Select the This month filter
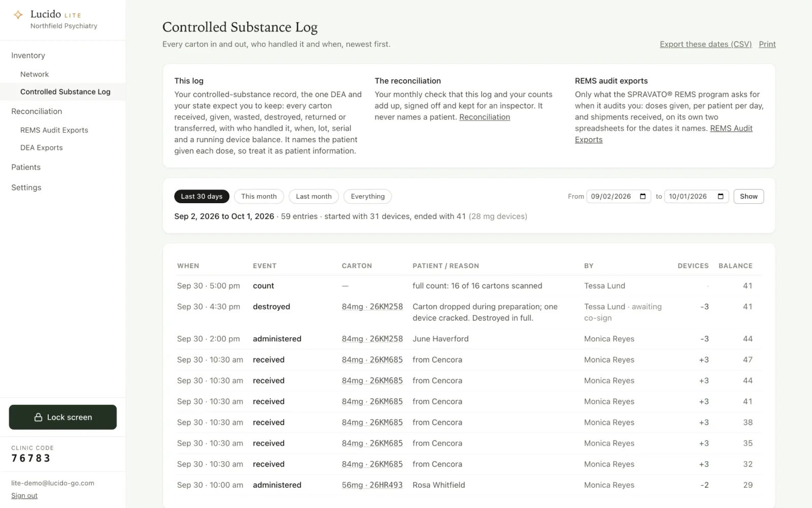The width and height of the screenshot is (812, 508). [x=259, y=197]
